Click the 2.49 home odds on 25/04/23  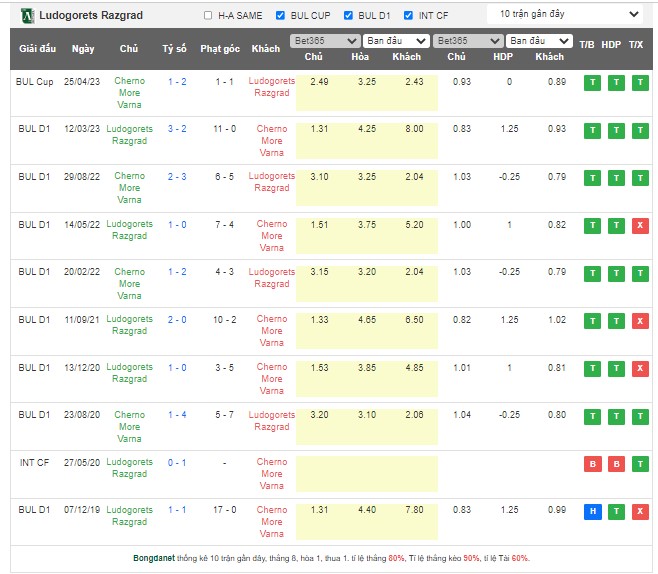tap(319, 82)
